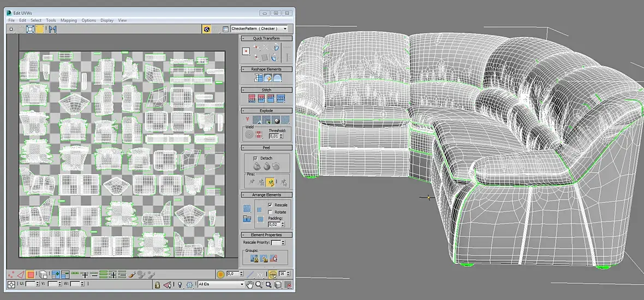Viewport: 644px width, 300px height.
Task: Click the Mirror tool in top toolbar
Action: pos(52,29)
